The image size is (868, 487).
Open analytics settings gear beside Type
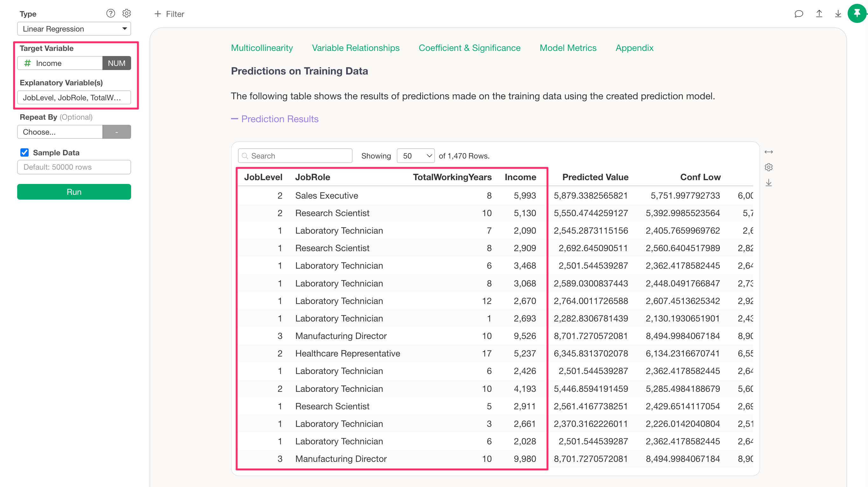click(x=126, y=13)
